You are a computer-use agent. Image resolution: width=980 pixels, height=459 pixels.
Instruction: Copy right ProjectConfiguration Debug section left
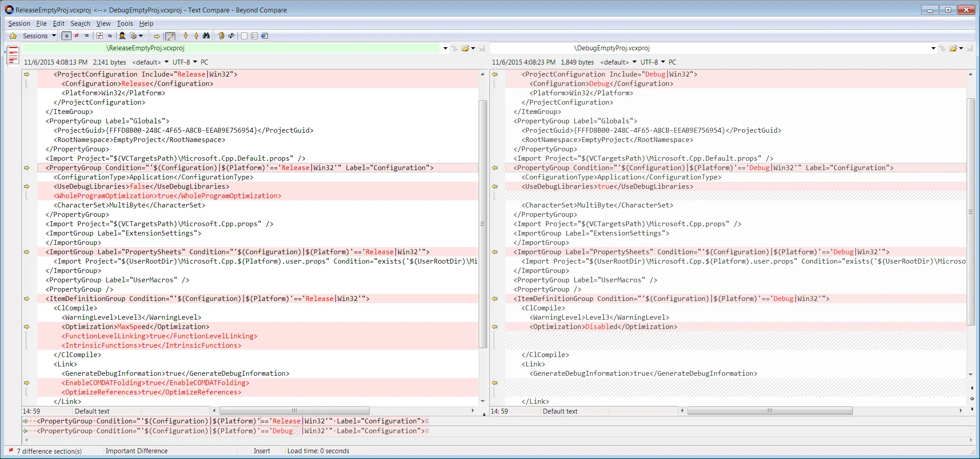(x=495, y=74)
